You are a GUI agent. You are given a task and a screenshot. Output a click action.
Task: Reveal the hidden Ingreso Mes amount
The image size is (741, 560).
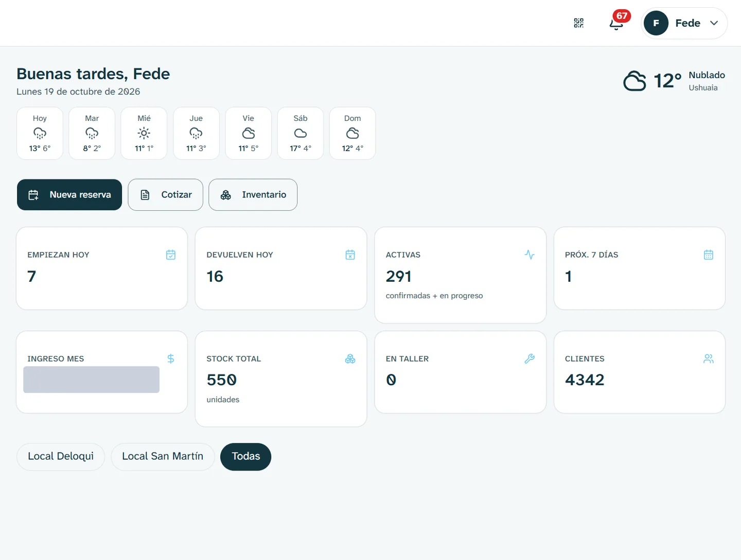91,380
